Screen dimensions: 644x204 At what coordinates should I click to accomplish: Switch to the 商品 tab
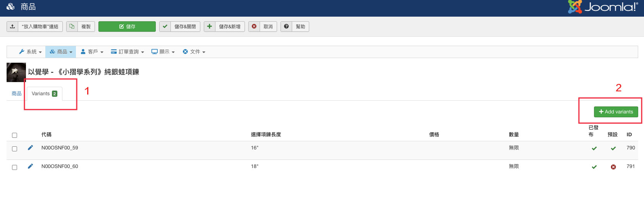[x=17, y=94]
